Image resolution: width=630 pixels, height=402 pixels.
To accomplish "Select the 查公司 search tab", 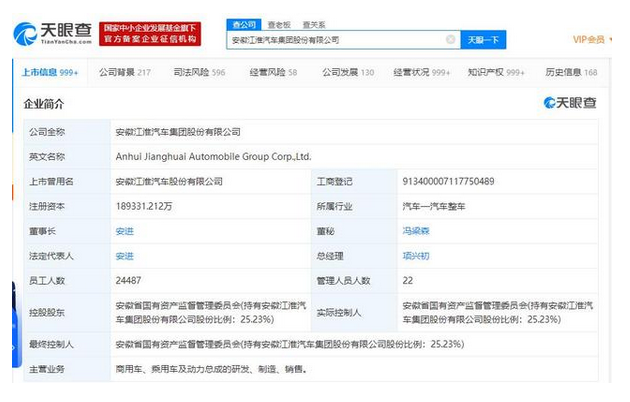I will (244, 25).
